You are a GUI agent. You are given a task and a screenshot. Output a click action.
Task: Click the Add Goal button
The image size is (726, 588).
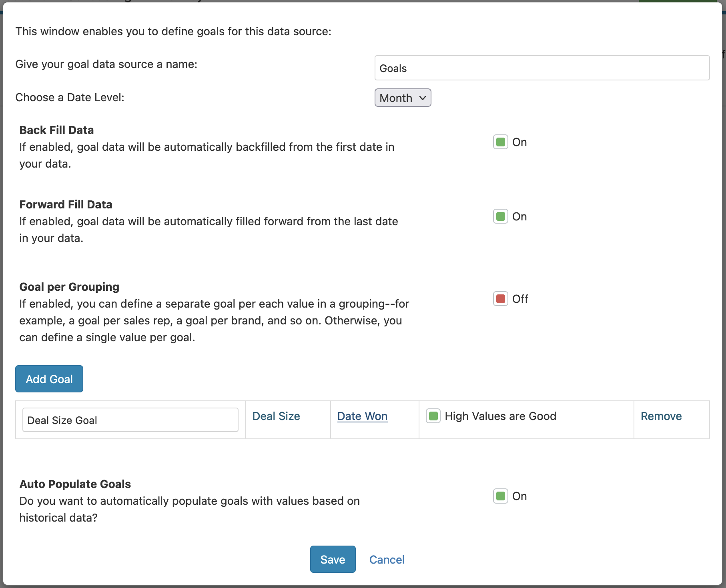(49, 379)
